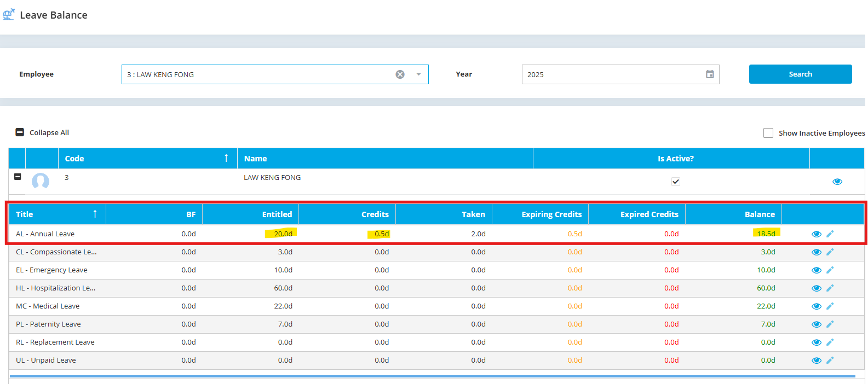
Task: Tick Show Inactive Employees checkbox
Action: [x=768, y=133]
